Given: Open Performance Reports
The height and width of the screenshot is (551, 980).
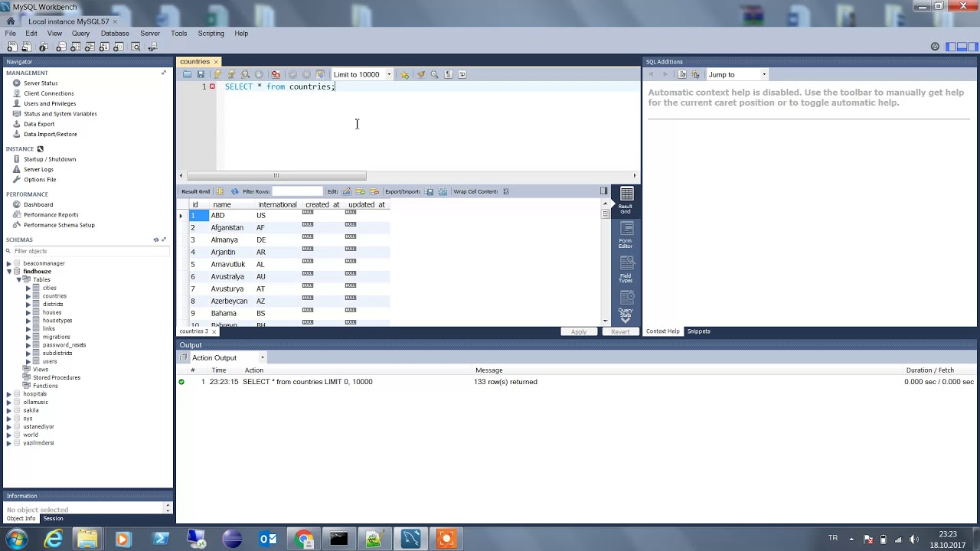Looking at the screenshot, I should [51, 215].
